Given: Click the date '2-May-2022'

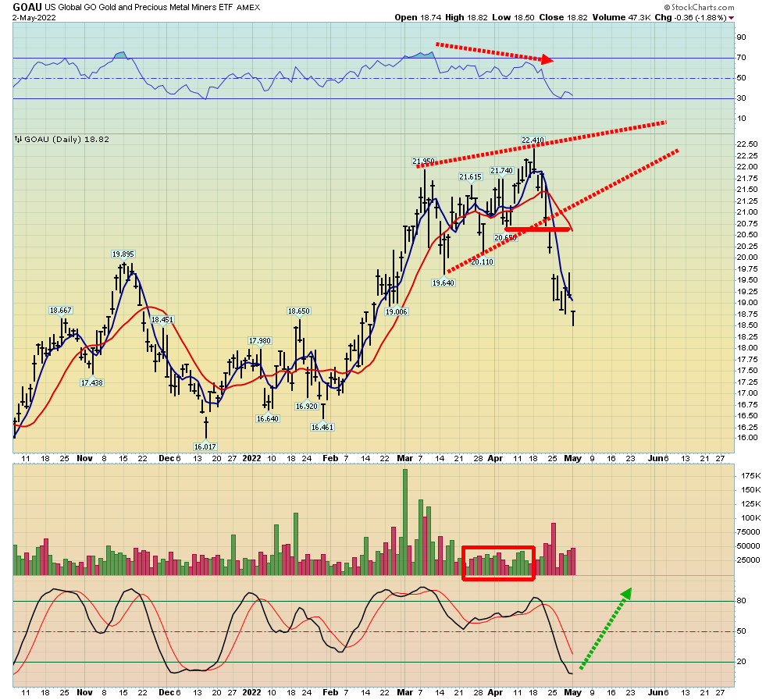Looking at the screenshot, I should 34,18.
